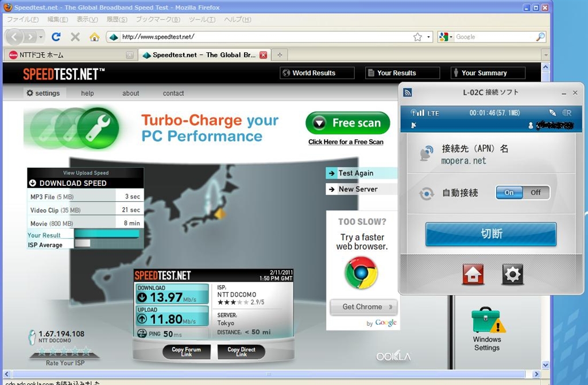The width and height of the screenshot is (588, 385).
Task: Close the Speedtest.net tab
Action: point(263,55)
